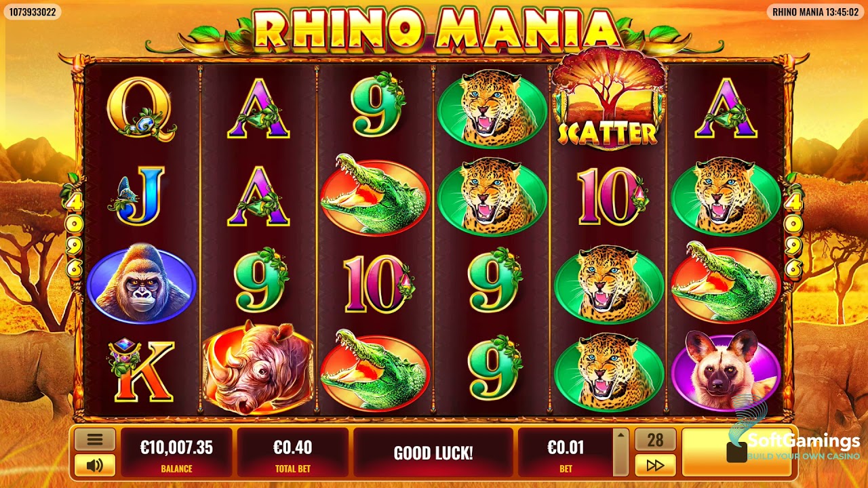Mute the game sound

coord(94,465)
